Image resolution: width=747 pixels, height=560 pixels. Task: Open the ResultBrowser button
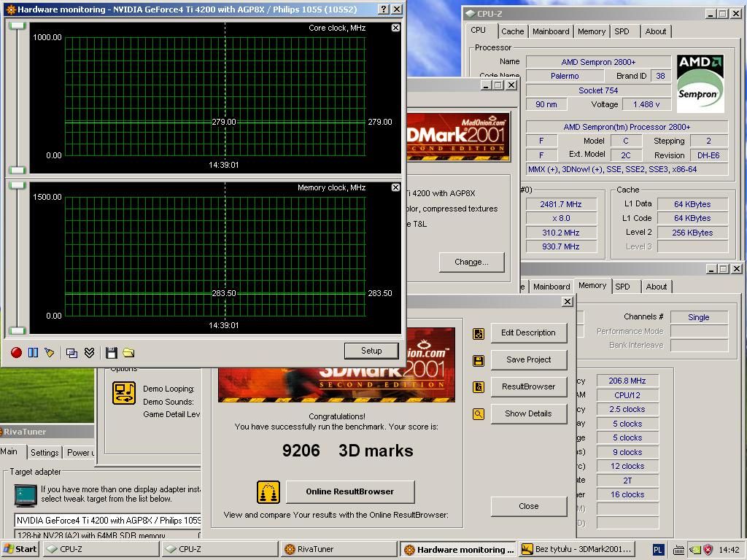click(x=528, y=386)
